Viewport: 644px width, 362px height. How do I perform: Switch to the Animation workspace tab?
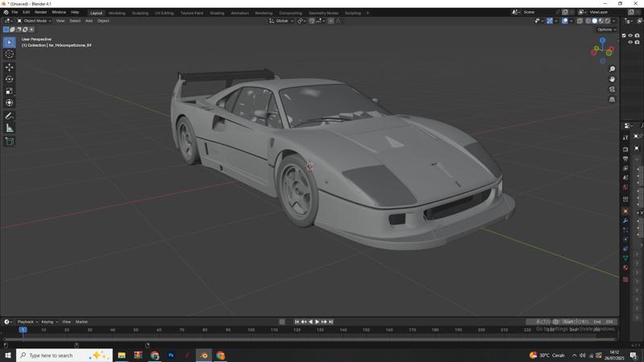click(239, 13)
